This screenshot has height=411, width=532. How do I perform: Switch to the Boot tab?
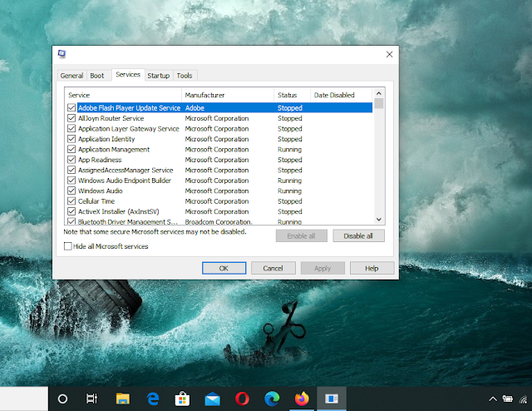[x=97, y=76]
